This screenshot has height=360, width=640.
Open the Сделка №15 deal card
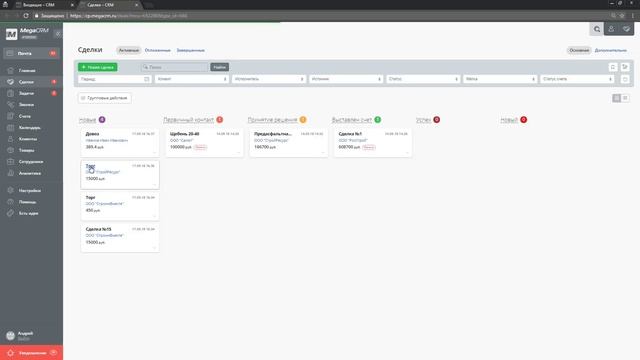(x=120, y=238)
